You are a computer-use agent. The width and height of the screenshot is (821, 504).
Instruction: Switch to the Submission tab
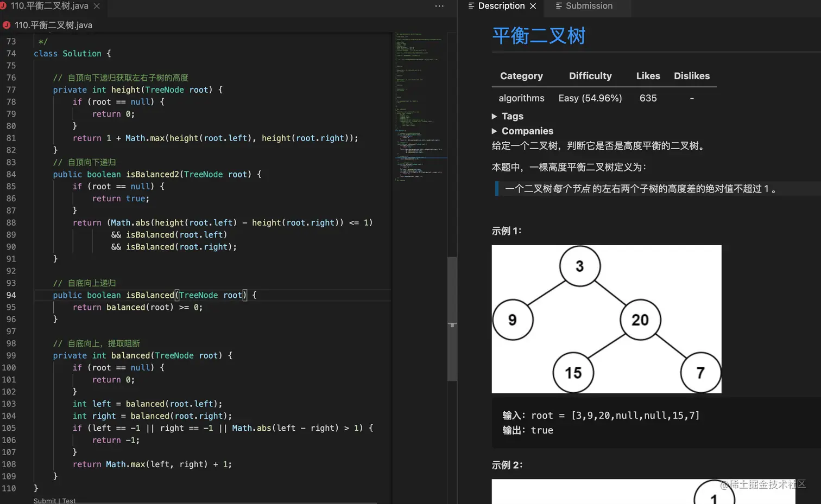coord(589,6)
